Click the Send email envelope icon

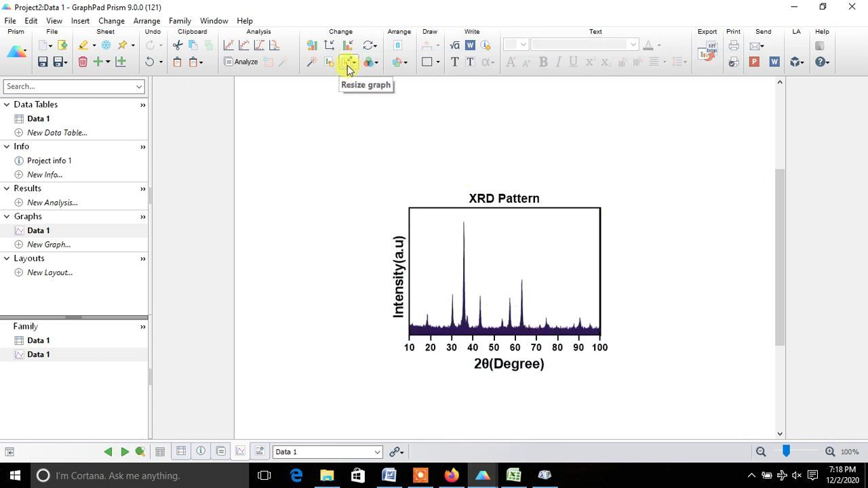coord(755,45)
